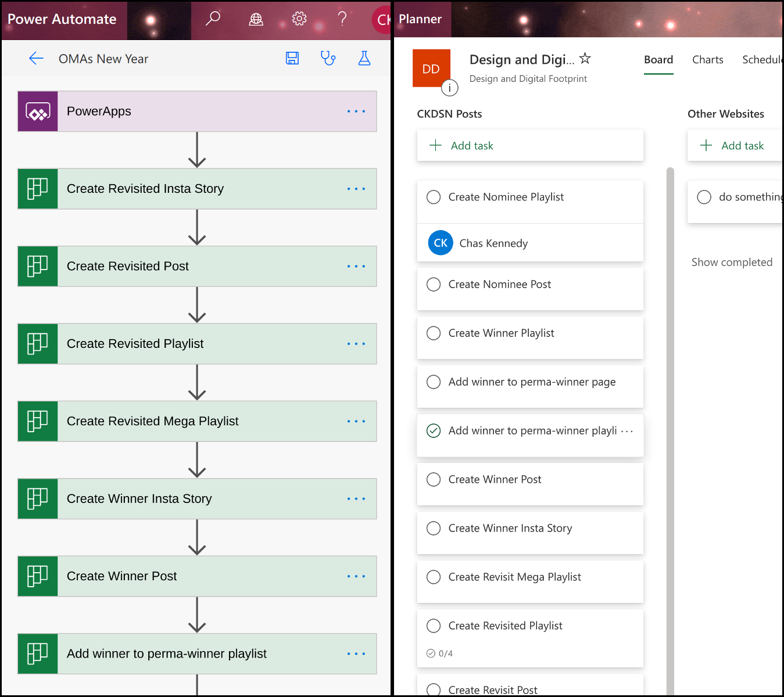This screenshot has height=697, width=784.
Task: Save the flow using the save icon
Action: (292, 58)
